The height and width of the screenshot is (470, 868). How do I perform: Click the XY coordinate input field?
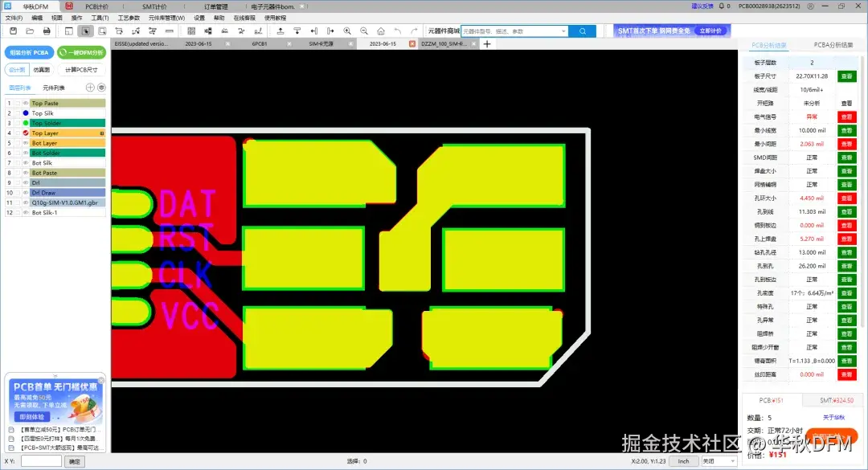(41, 461)
